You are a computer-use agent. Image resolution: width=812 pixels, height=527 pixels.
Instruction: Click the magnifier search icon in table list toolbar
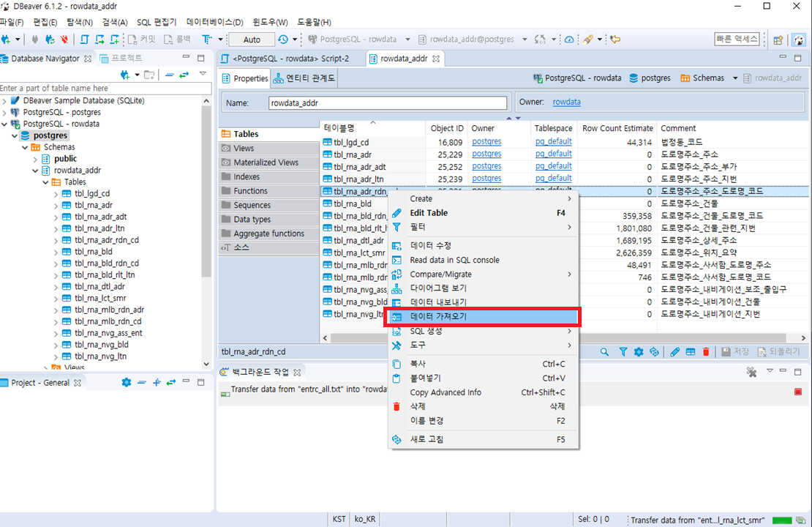[x=604, y=352]
